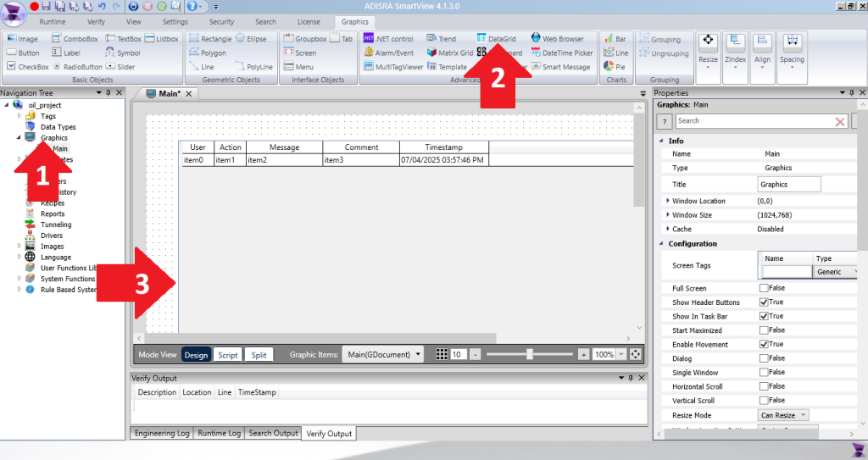
Task: Select the Polygon shape tool
Action: (208, 53)
